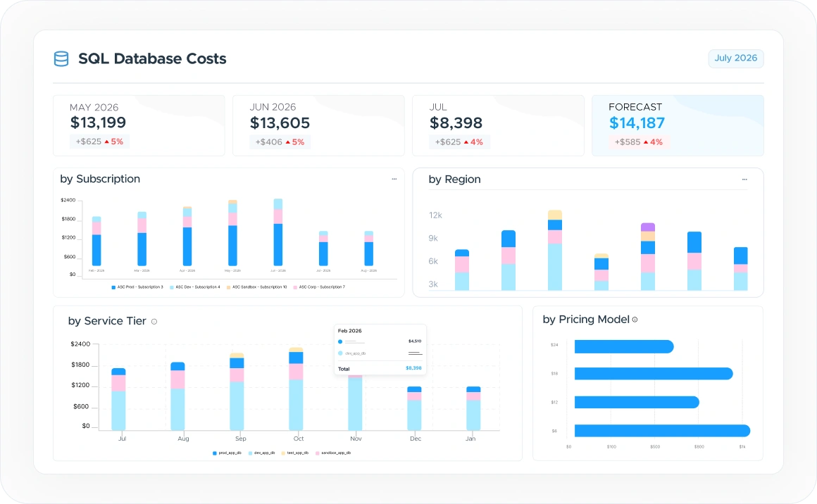Click the info icon next to by Pricing Model
Image resolution: width=817 pixels, height=504 pixels.
point(635,320)
